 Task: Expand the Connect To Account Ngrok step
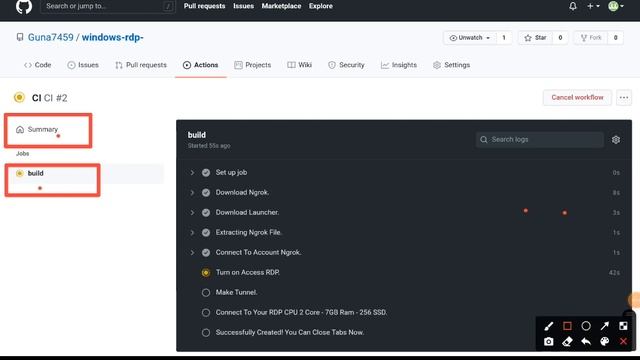tap(192, 253)
